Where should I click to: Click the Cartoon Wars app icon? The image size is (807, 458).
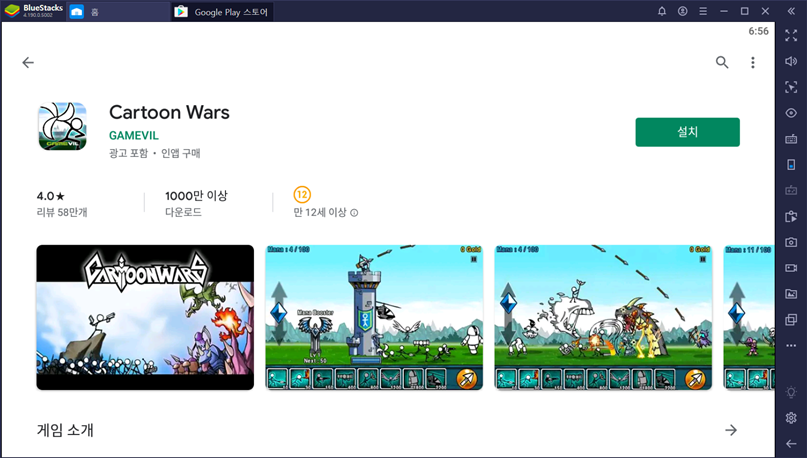[x=62, y=126]
